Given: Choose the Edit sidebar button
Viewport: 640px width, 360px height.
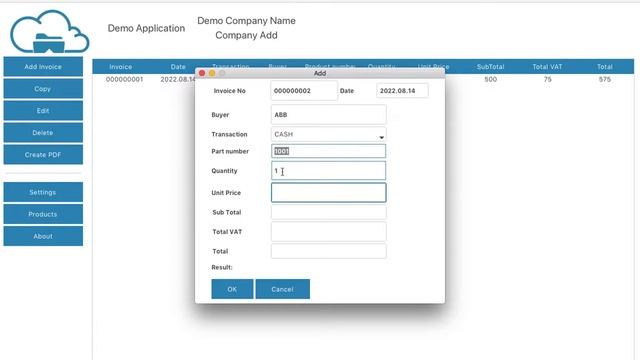Looking at the screenshot, I should click(43, 111).
